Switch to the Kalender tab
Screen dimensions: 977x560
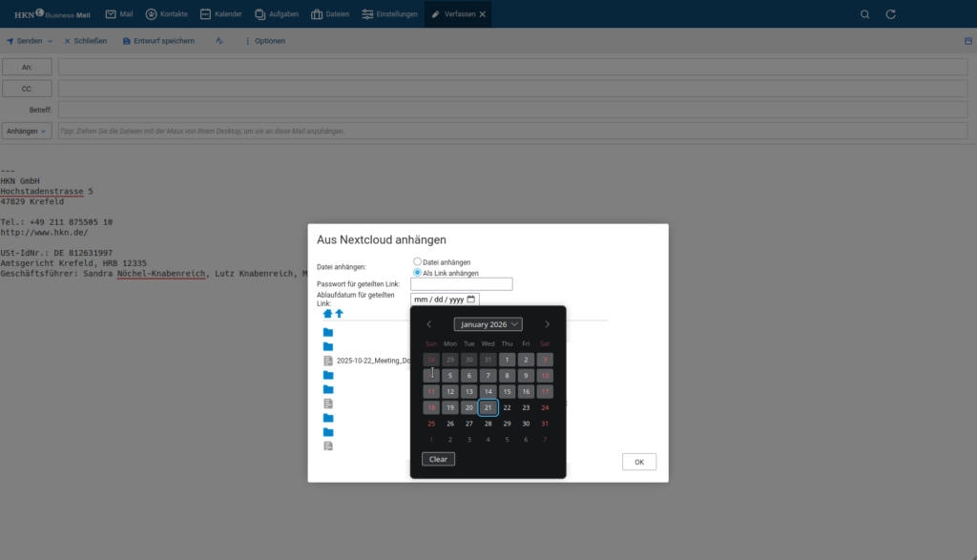click(220, 14)
